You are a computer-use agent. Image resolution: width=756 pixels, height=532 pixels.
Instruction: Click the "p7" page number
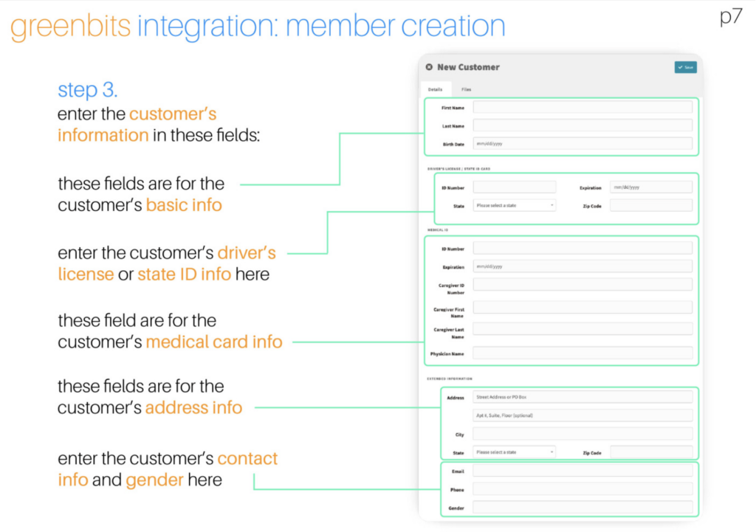pyautogui.click(x=731, y=16)
